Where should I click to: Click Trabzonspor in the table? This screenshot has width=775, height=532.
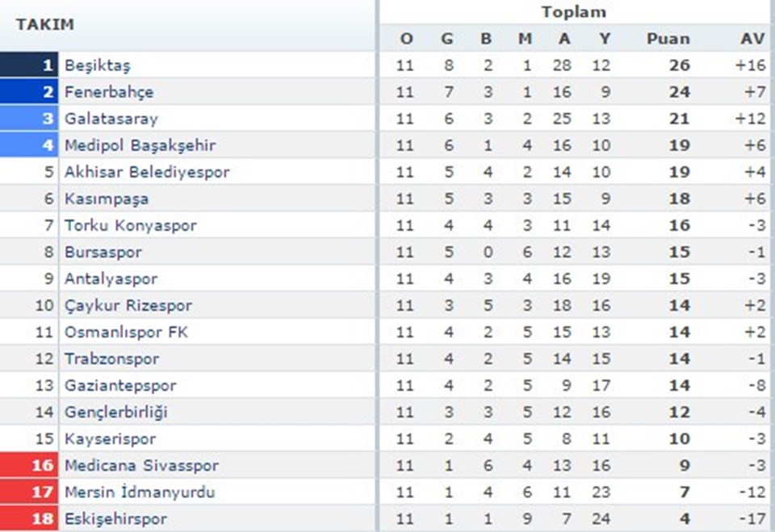[x=111, y=359]
